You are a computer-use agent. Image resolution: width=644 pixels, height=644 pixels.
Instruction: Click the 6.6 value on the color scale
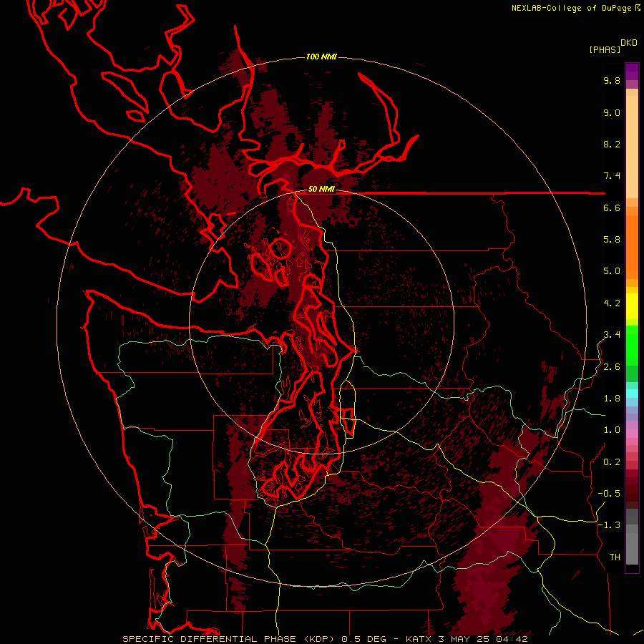(x=612, y=208)
